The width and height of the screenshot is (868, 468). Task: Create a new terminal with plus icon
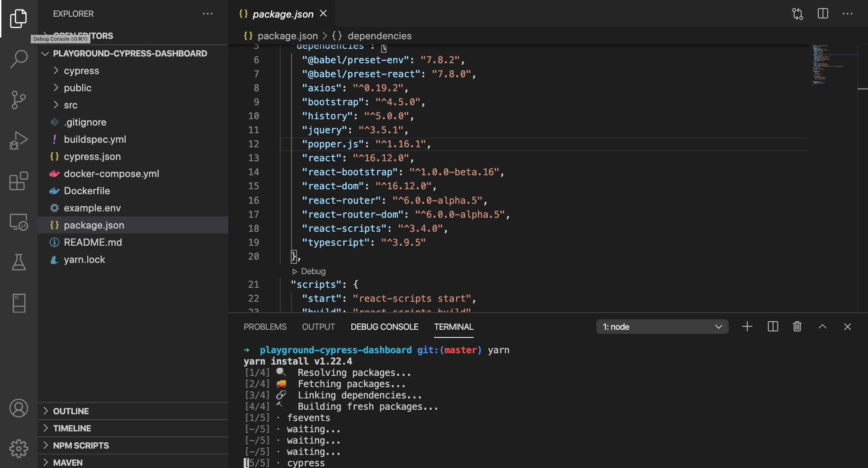747,327
